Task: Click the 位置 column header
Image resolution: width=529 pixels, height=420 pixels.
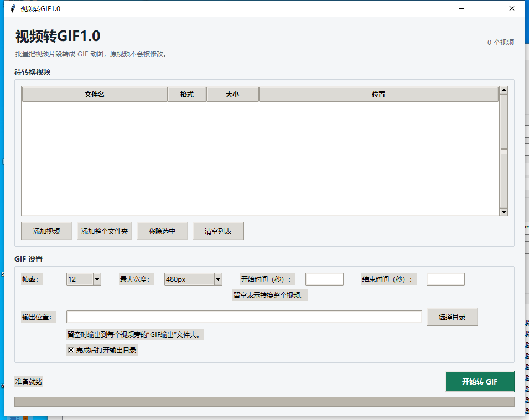Action: pos(378,95)
